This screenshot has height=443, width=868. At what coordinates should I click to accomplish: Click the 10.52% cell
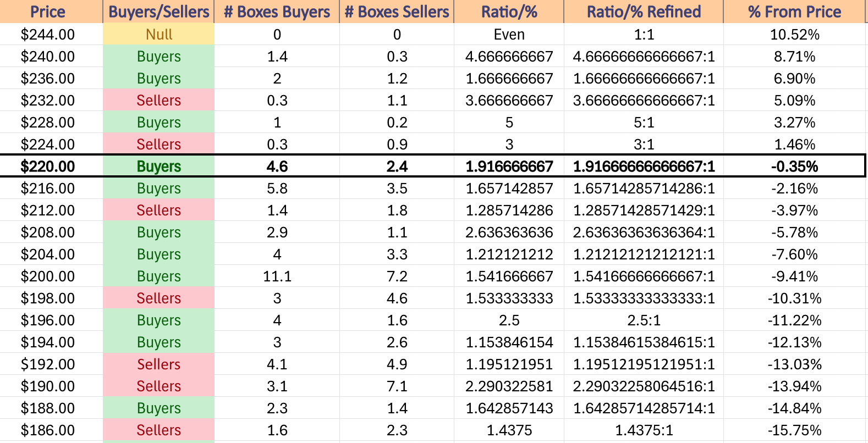tap(795, 35)
